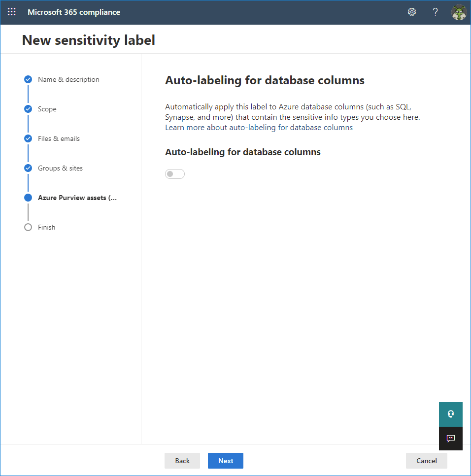Viewport: 471px width, 476px height.
Task: Go to the Groups & sites step
Action: pyautogui.click(x=60, y=168)
